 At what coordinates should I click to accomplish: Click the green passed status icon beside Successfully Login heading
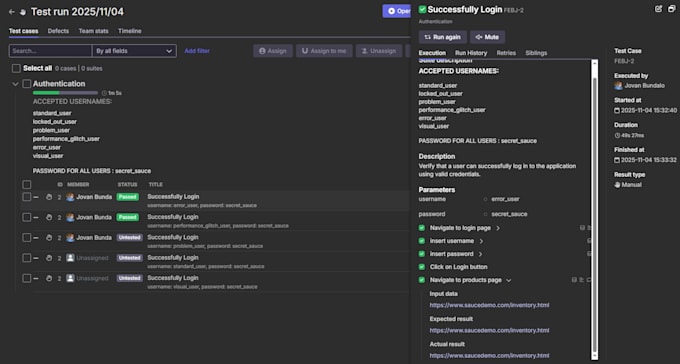pyautogui.click(x=422, y=10)
